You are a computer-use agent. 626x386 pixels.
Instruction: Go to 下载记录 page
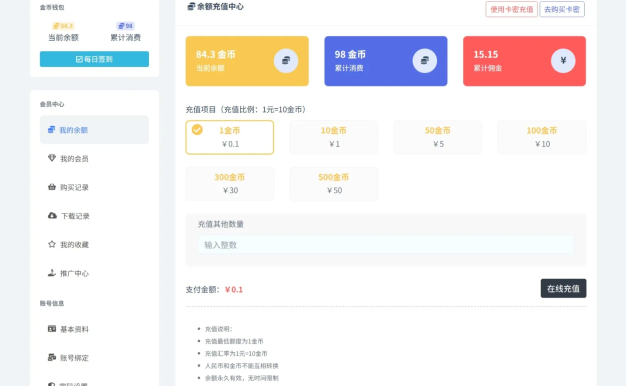[x=94, y=216]
